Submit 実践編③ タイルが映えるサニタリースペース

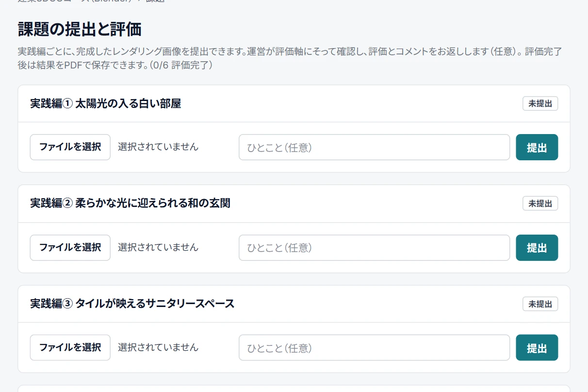537,348
